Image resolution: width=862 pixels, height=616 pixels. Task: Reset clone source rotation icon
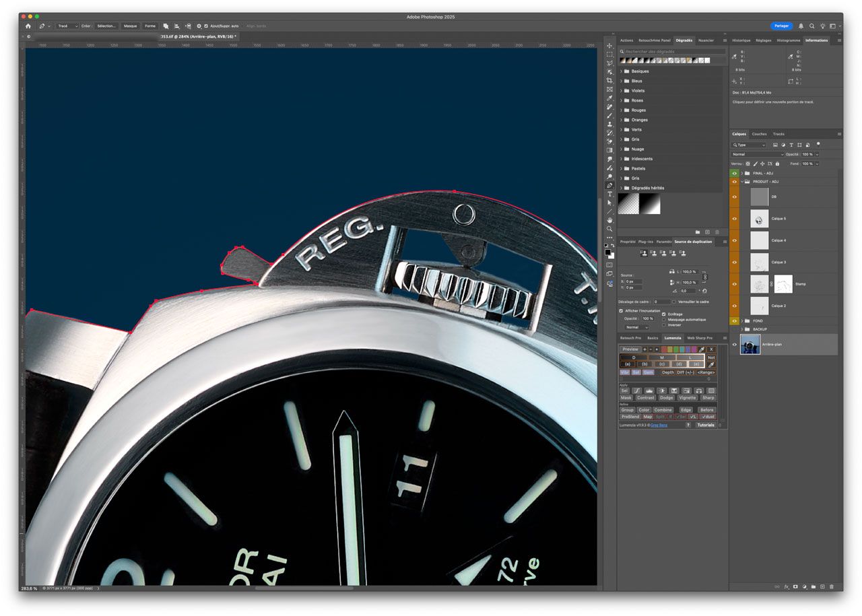click(704, 291)
